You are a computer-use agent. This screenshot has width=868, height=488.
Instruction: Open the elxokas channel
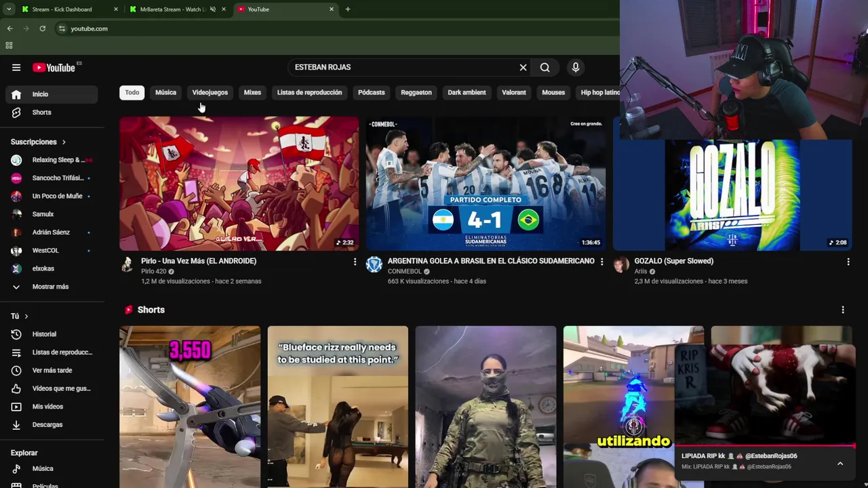coord(52,268)
